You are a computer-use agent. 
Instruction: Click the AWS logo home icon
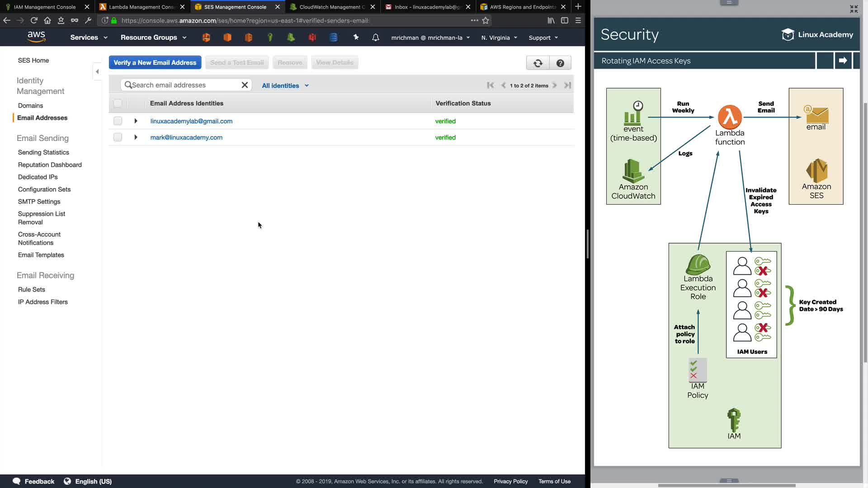click(x=36, y=37)
